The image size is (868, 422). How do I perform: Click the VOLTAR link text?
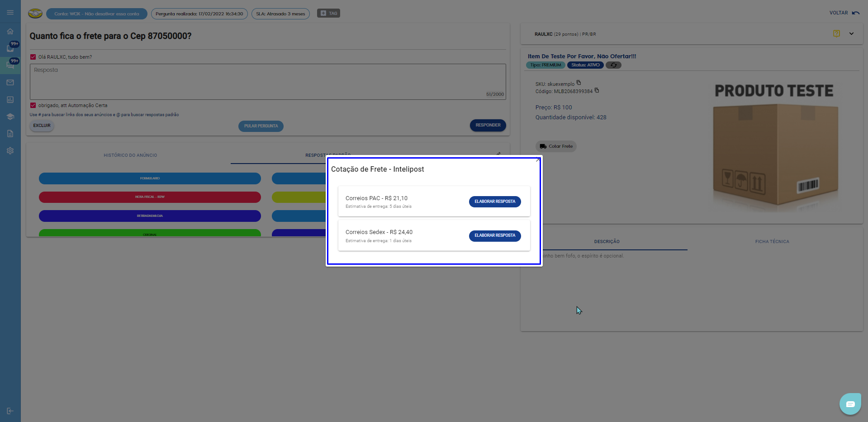pos(838,13)
